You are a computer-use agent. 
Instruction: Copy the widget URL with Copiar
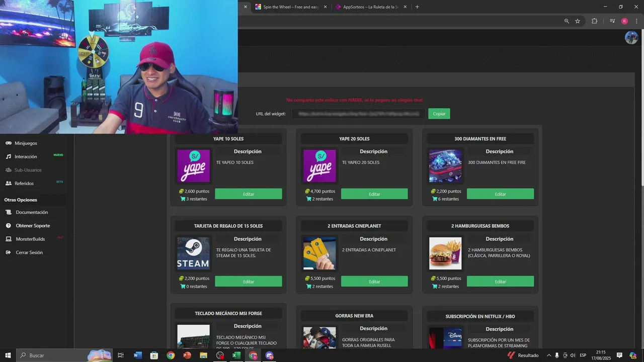pos(439,114)
